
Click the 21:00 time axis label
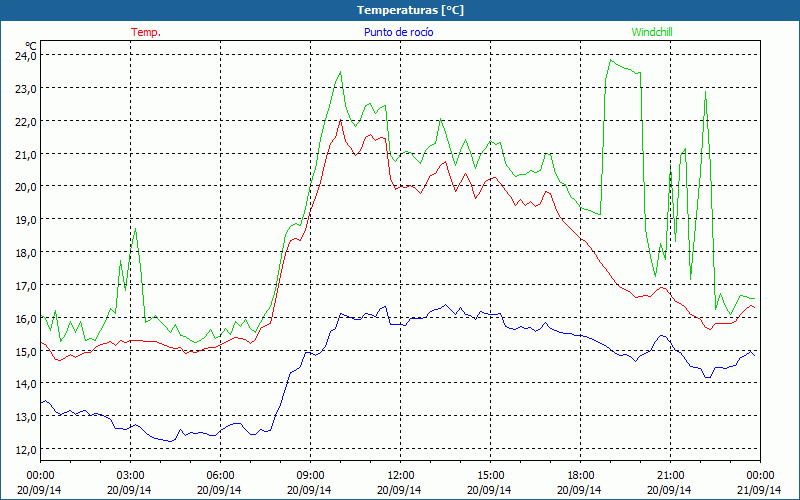(x=670, y=476)
